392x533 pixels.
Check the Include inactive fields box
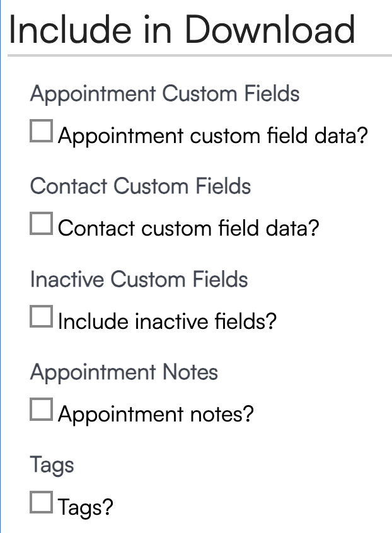pos(40,318)
